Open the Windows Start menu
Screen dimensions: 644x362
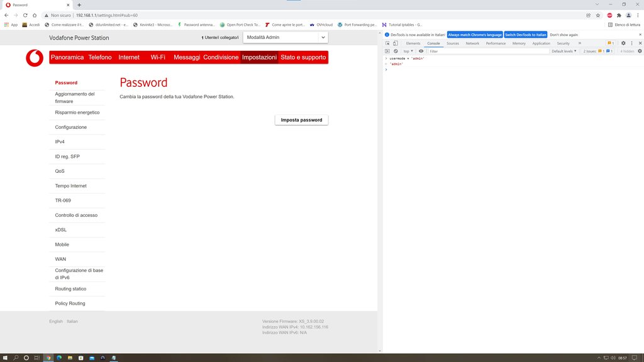coord(5,358)
